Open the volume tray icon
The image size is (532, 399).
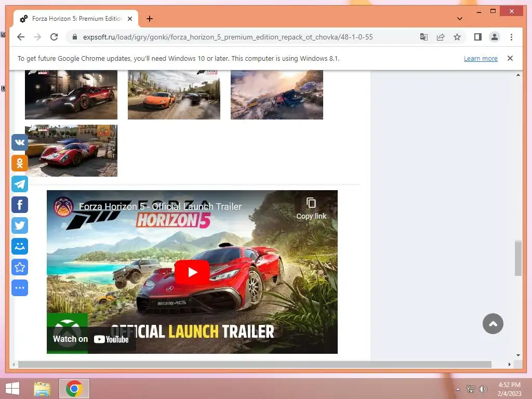483,389
